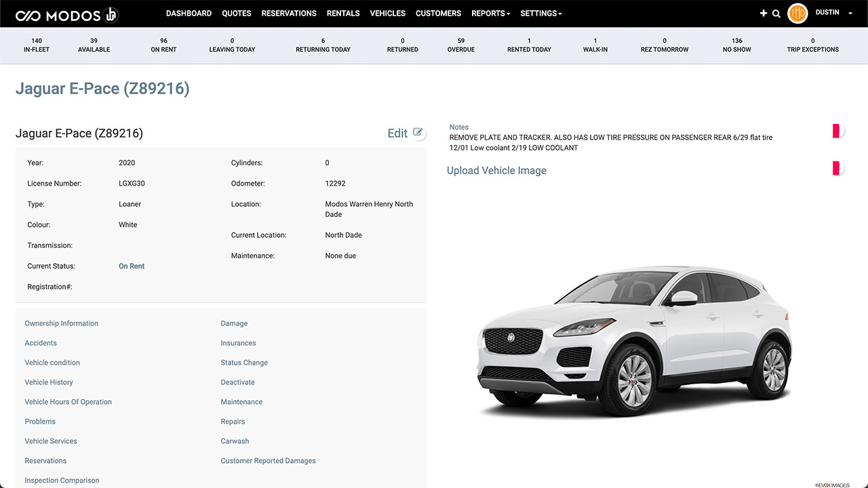Image resolution: width=868 pixels, height=488 pixels.
Task: Open the Vehicle condition link
Action: [x=52, y=363]
